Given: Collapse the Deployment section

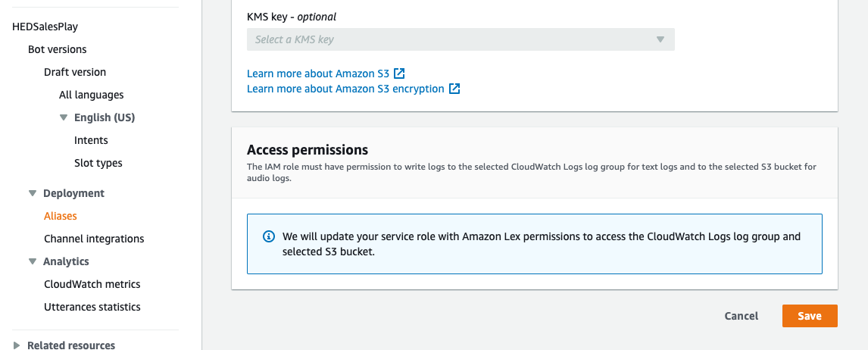Looking at the screenshot, I should coord(33,193).
